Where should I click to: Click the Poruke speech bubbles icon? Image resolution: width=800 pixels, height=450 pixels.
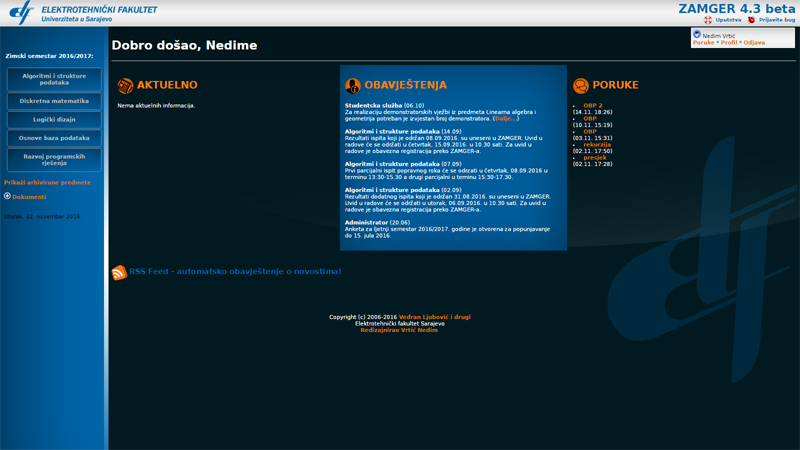coord(581,86)
